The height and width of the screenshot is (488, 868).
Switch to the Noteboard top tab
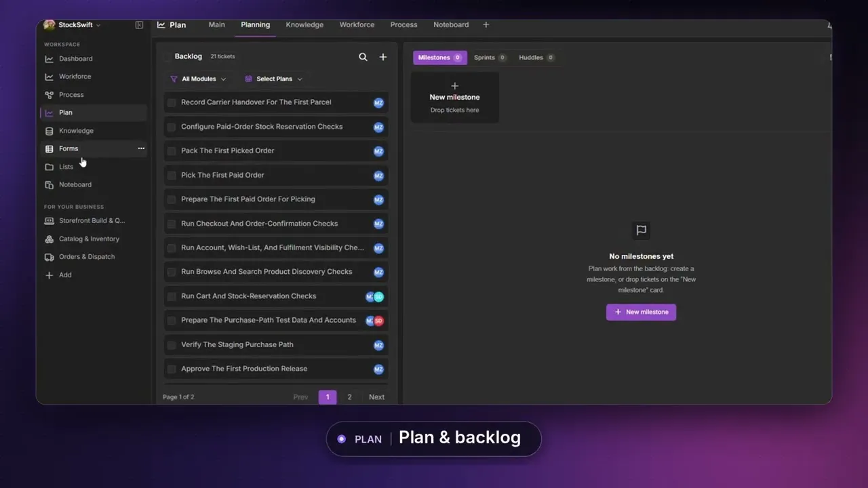[451, 25]
